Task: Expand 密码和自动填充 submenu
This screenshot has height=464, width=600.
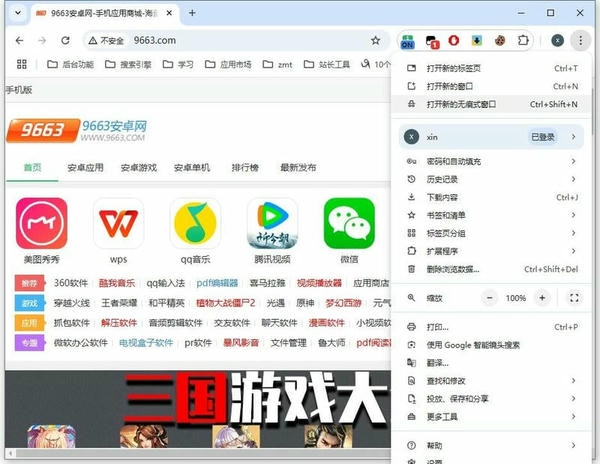Action: pos(491,161)
